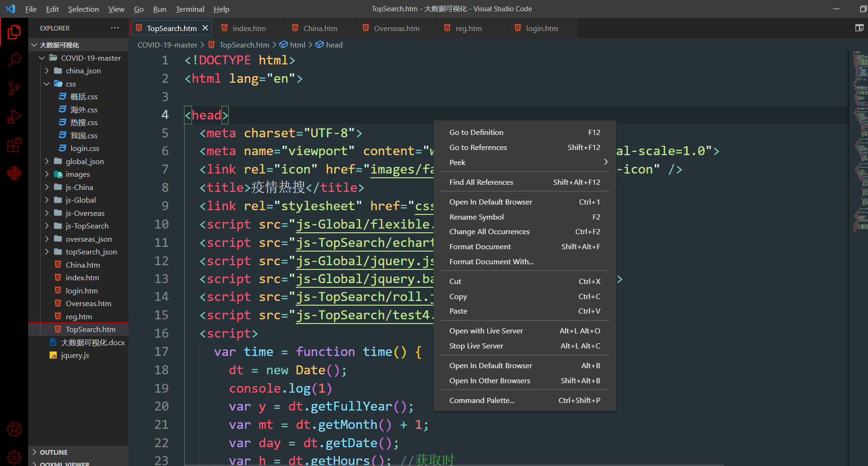Expand the Peek submenu arrow
The width and height of the screenshot is (868, 466).
(605, 162)
